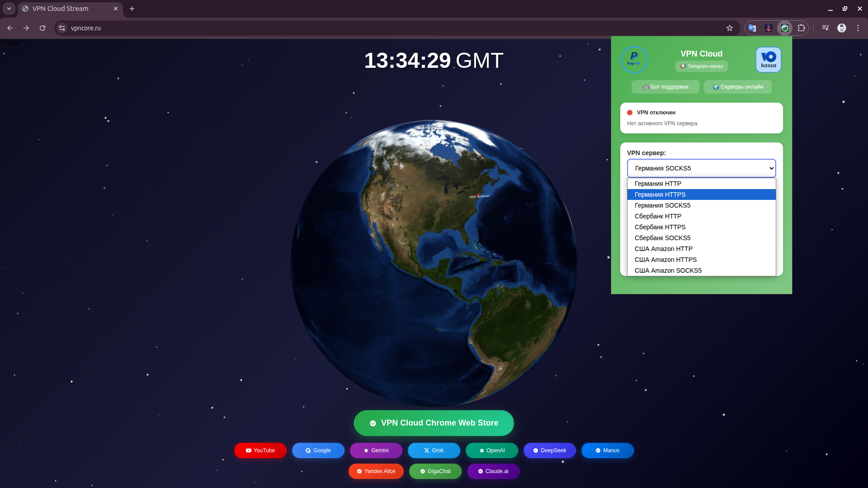Expand the VPN server dropdown
This screenshot has height=488, width=868.
702,168
